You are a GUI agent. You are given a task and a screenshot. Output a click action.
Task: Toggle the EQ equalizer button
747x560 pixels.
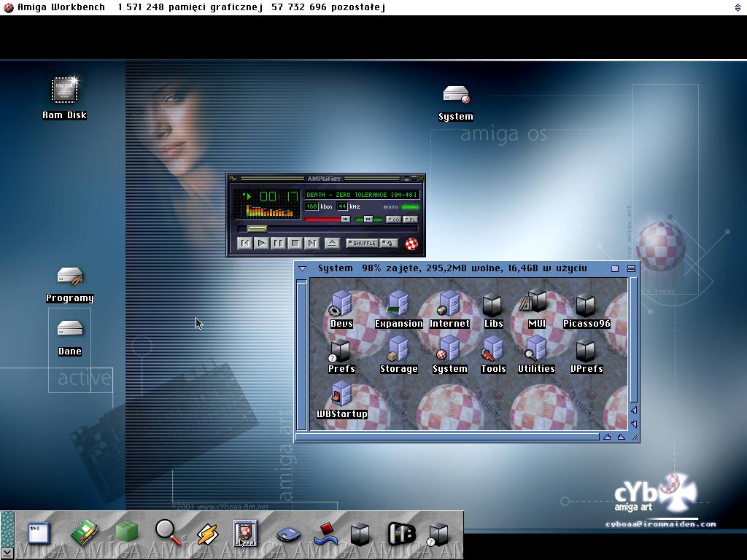[393, 219]
